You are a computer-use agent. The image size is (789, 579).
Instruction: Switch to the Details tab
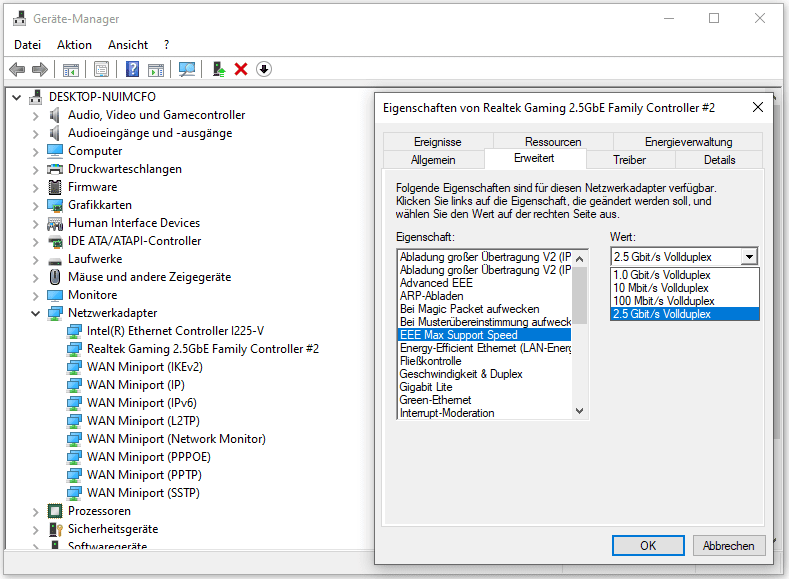point(720,160)
